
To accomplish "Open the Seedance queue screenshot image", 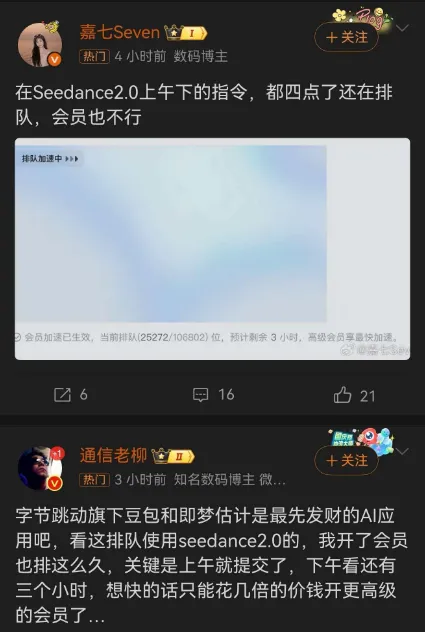I will 212,249.
